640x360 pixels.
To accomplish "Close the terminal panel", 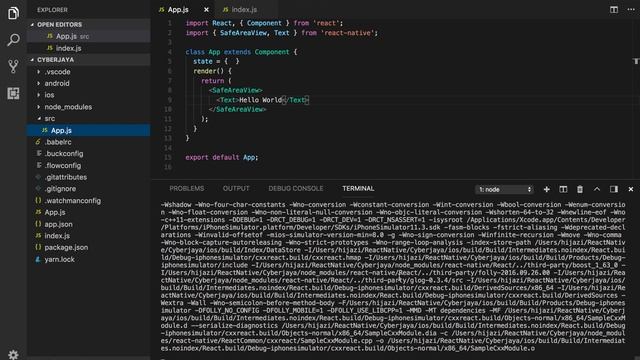I will point(631,189).
